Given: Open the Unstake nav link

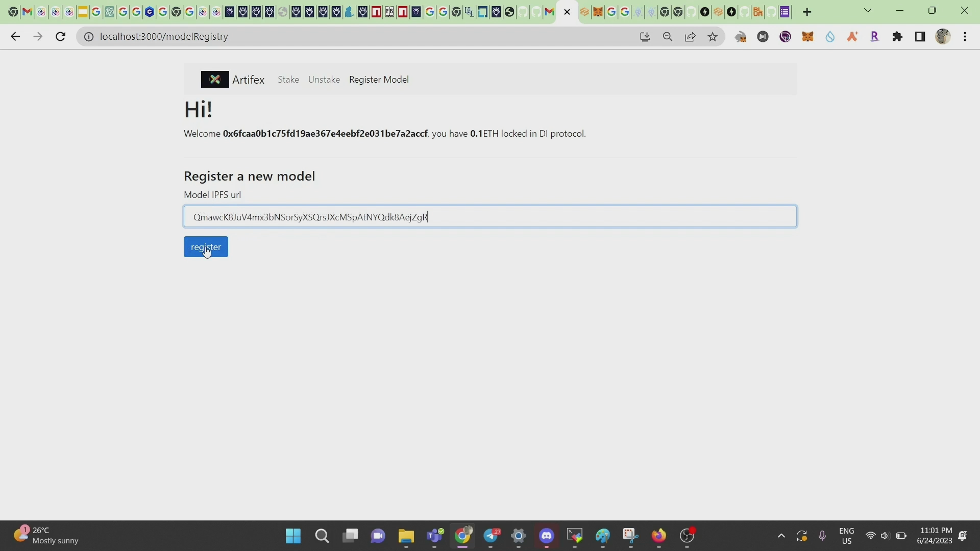Looking at the screenshot, I should pos(324,80).
